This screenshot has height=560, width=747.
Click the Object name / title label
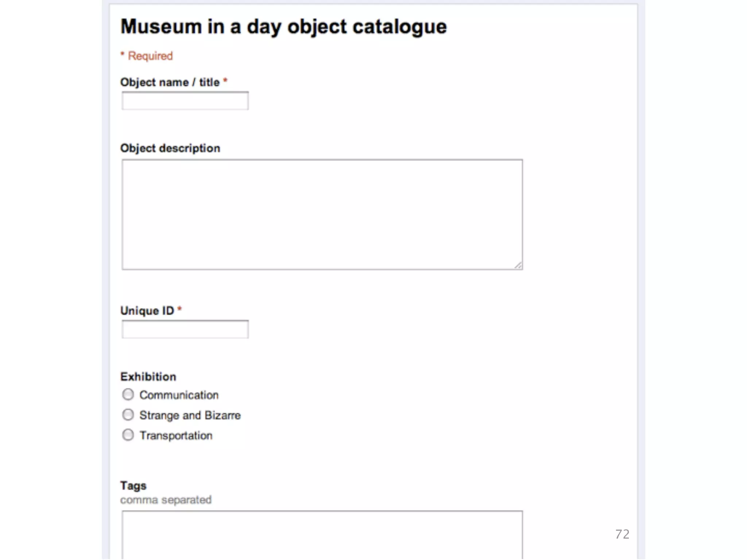170,82
